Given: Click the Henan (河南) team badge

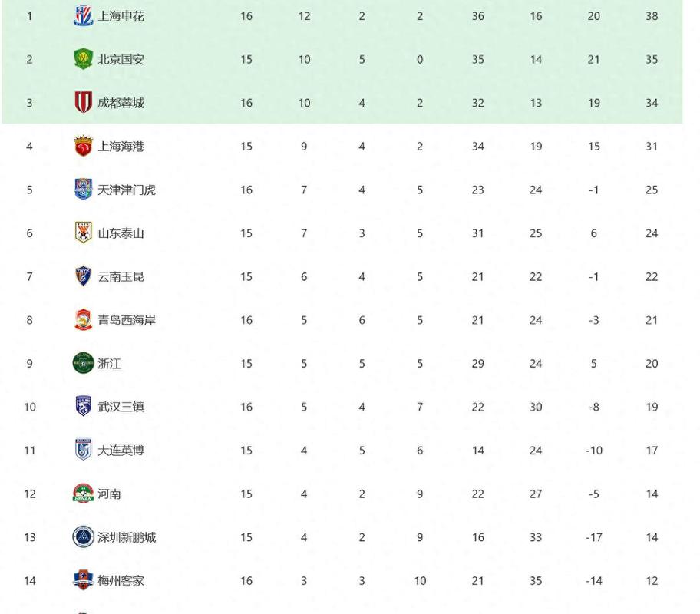Looking at the screenshot, I should tap(83, 494).
